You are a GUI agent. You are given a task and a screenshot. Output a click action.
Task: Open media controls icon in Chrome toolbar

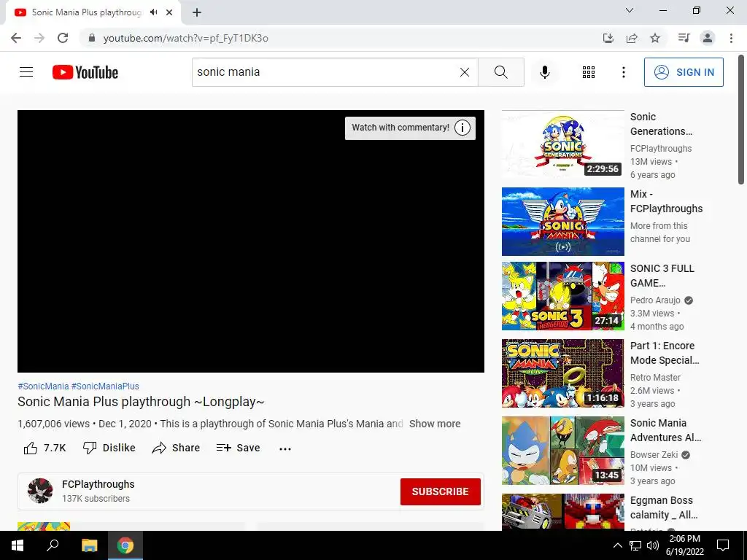tap(684, 38)
